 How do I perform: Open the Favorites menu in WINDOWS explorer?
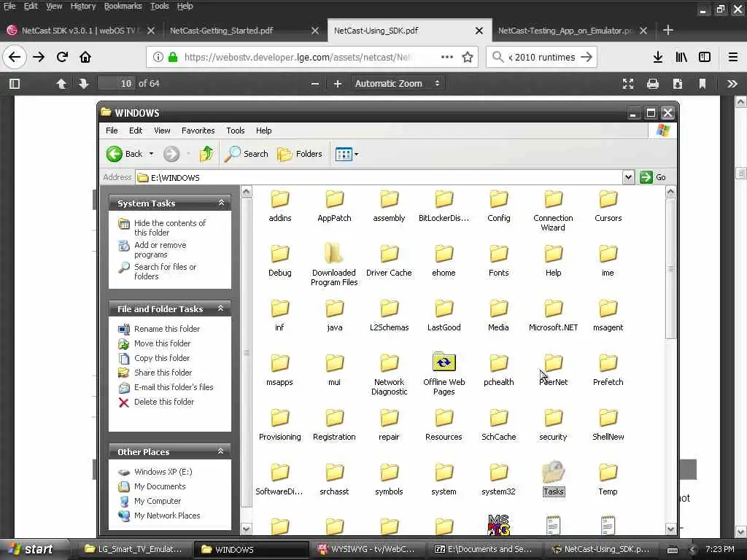[198, 131]
